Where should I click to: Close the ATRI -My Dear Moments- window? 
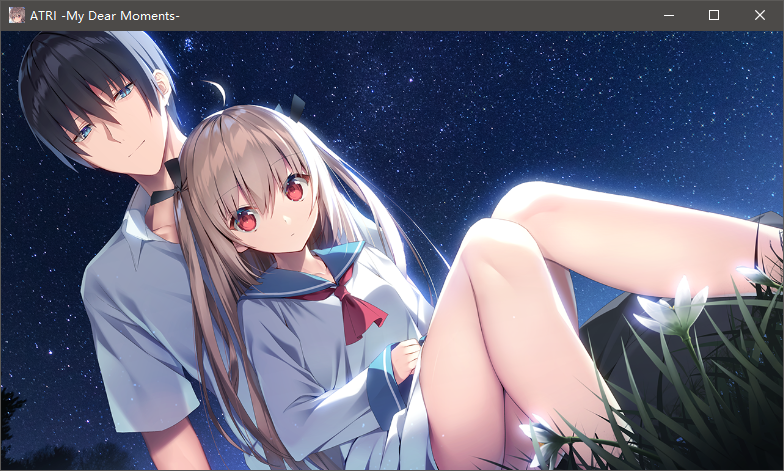760,16
